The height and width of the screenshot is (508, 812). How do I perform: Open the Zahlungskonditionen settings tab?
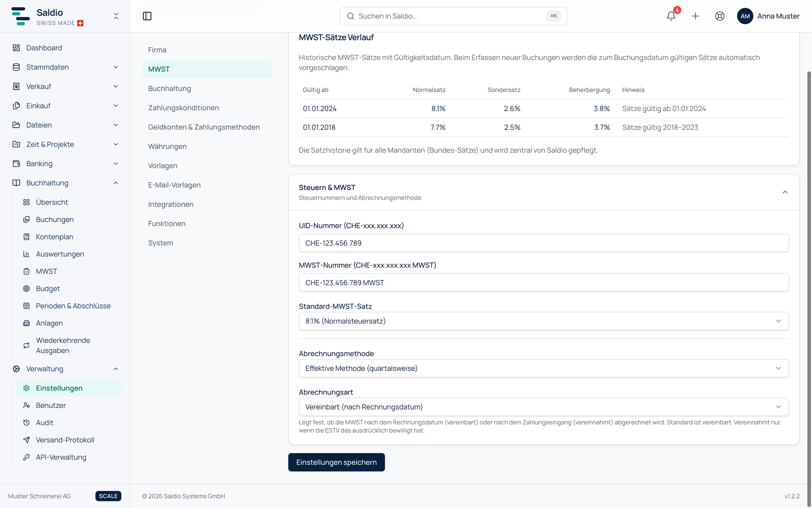pos(207,108)
